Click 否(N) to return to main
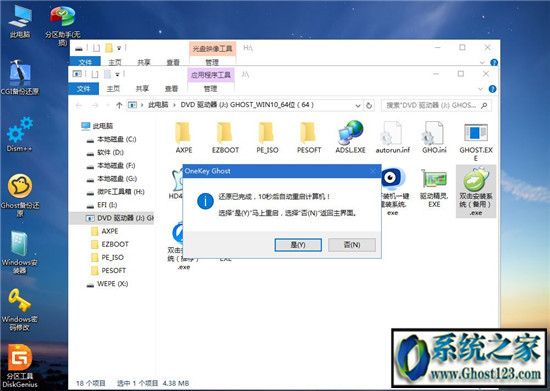The height and width of the screenshot is (391, 550). click(x=352, y=245)
